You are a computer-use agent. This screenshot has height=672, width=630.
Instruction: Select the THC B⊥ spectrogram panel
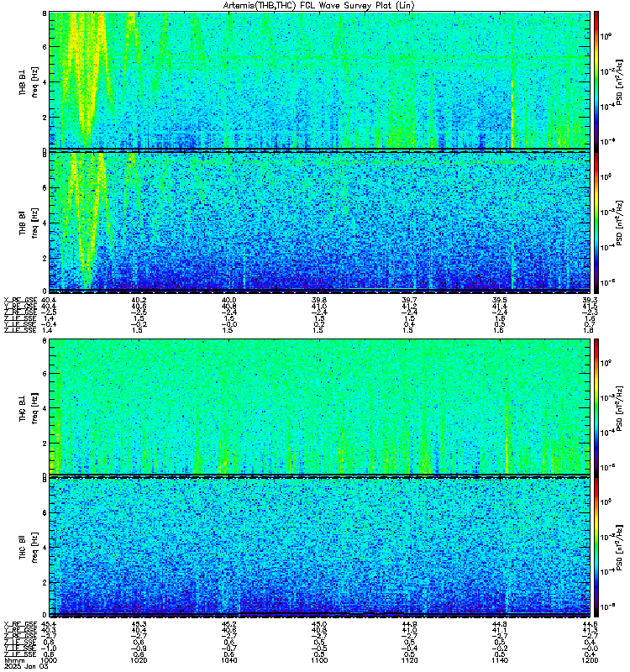[x=319, y=407]
